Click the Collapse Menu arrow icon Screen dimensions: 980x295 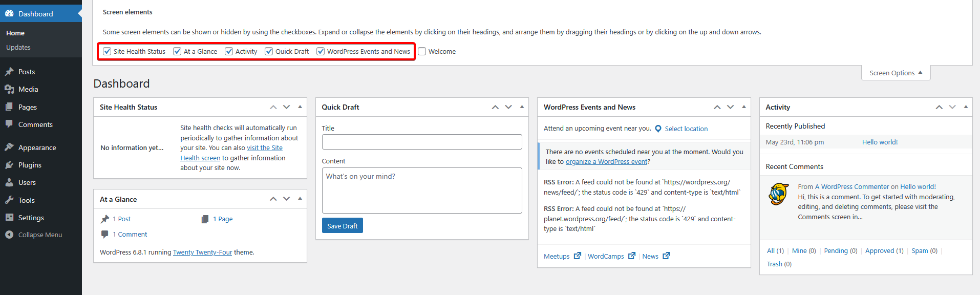click(9, 235)
